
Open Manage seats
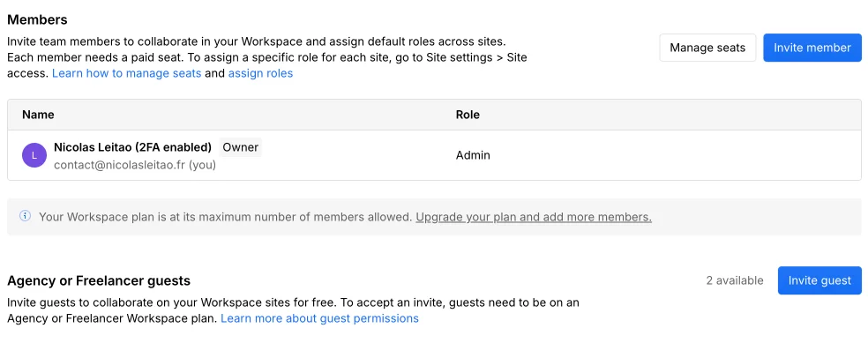tap(707, 48)
